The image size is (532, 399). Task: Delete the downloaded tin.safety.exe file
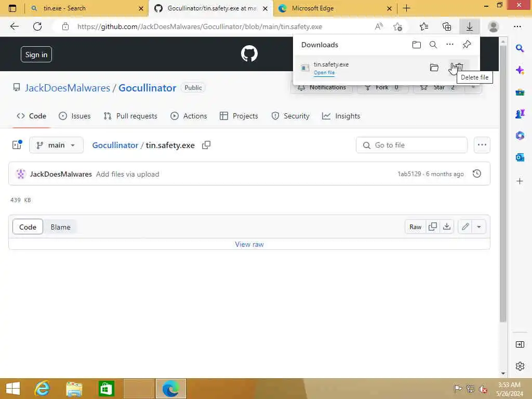pyautogui.click(x=459, y=67)
